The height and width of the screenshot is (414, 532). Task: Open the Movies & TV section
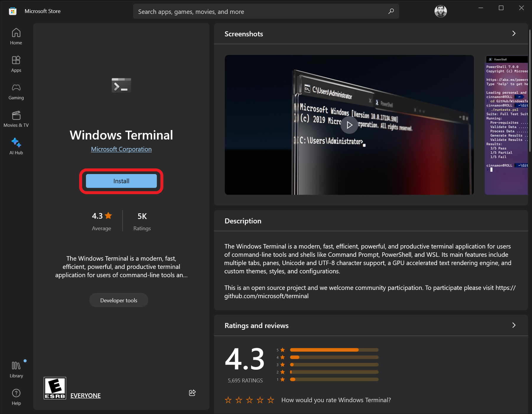point(16,119)
